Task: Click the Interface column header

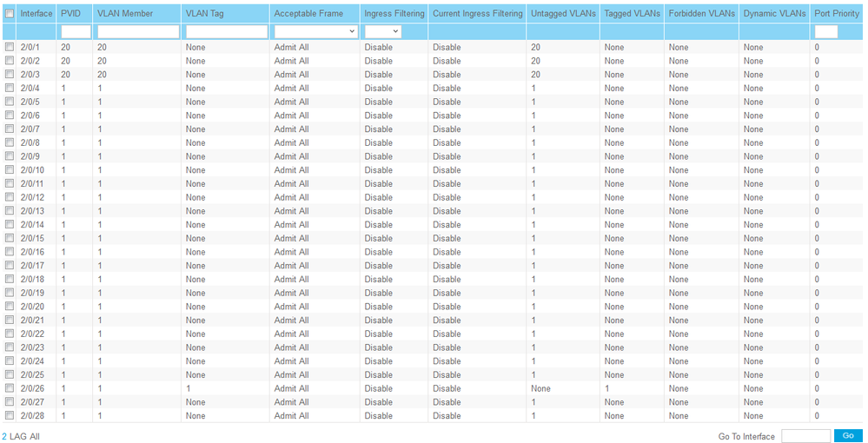Action: [36, 14]
